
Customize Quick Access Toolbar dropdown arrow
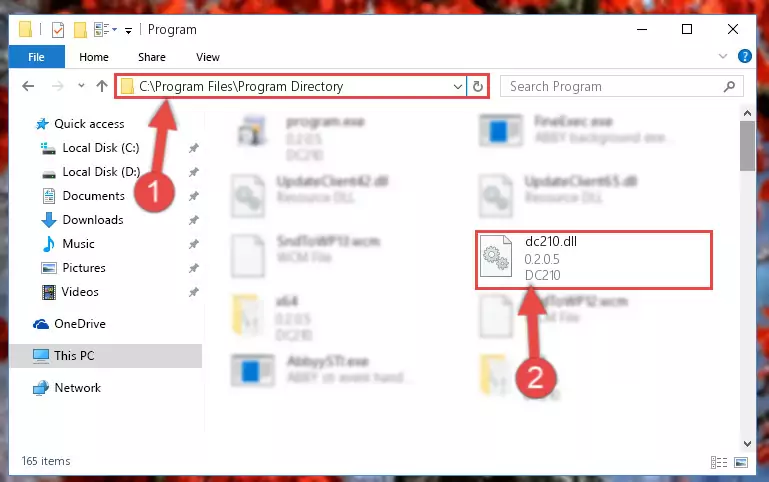click(x=128, y=30)
